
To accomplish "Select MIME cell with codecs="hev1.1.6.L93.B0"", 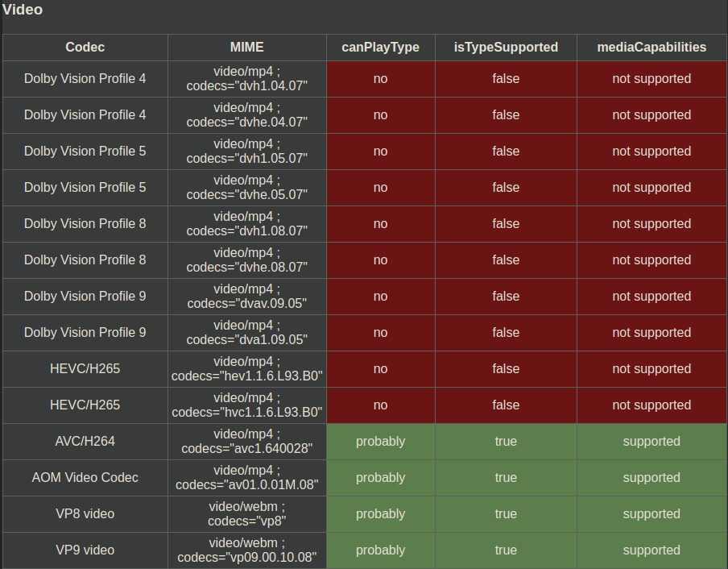I will (247, 368).
